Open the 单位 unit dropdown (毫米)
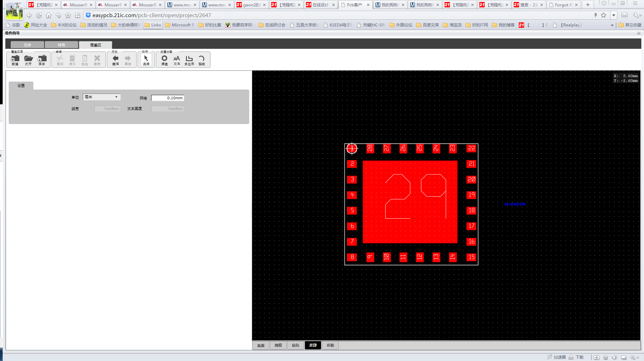This screenshot has width=644, height=361. point(102,97)
